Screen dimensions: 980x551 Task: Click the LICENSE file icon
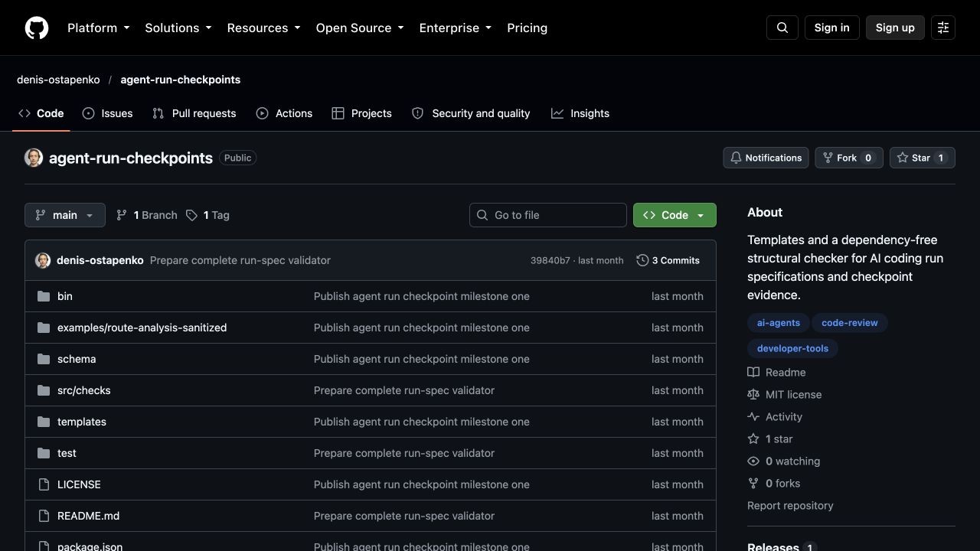click(x=44, y=484)
